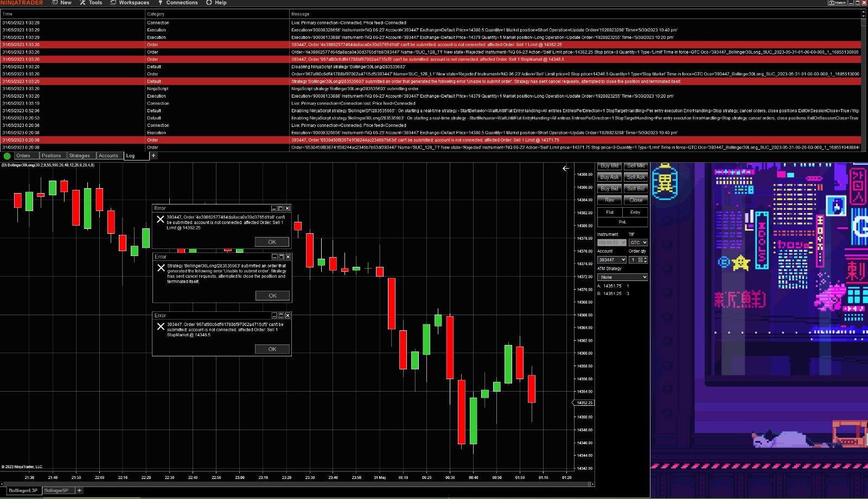Click the Category column header in Log
This screenshot has width=868, height=499.
[x=217, y=14]
